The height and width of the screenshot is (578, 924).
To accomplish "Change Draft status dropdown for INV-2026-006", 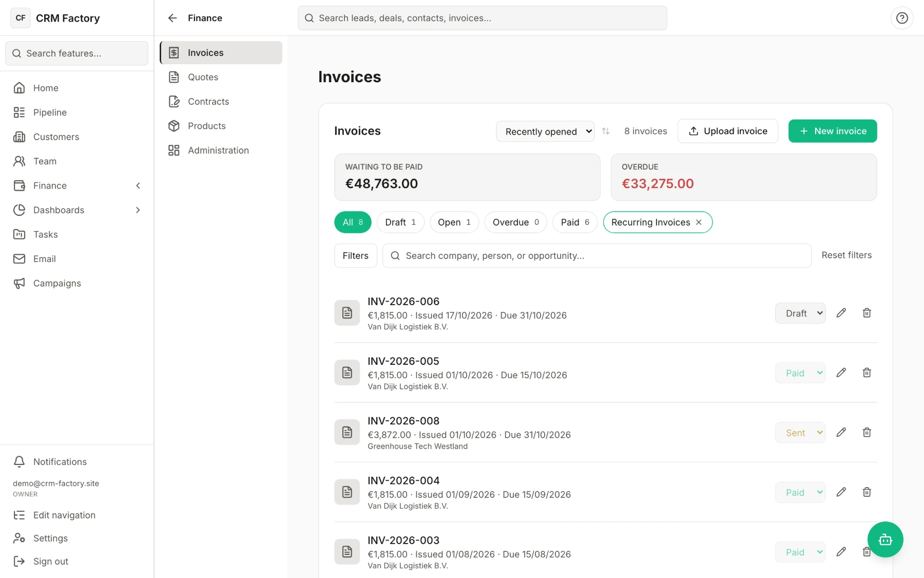I will tap(800, 313).
